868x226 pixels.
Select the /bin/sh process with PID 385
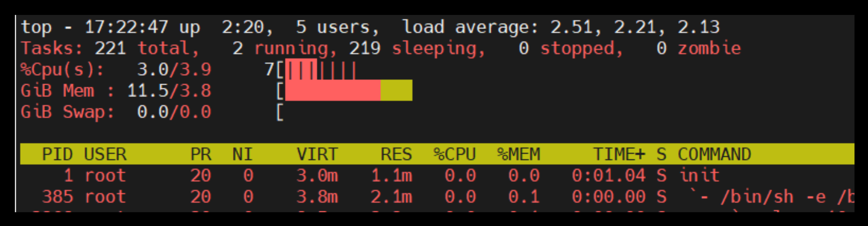[756, 197]
